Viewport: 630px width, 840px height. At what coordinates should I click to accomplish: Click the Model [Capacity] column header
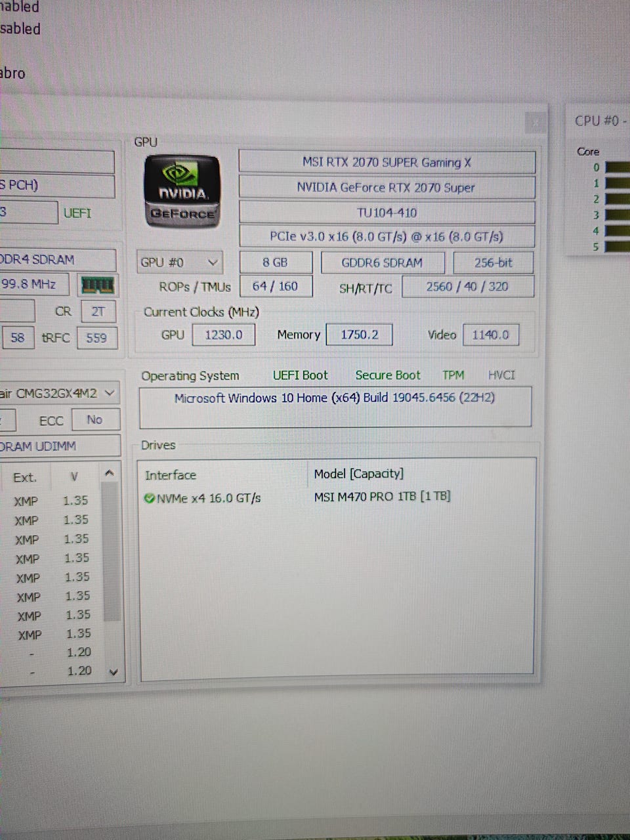[359, 474]
